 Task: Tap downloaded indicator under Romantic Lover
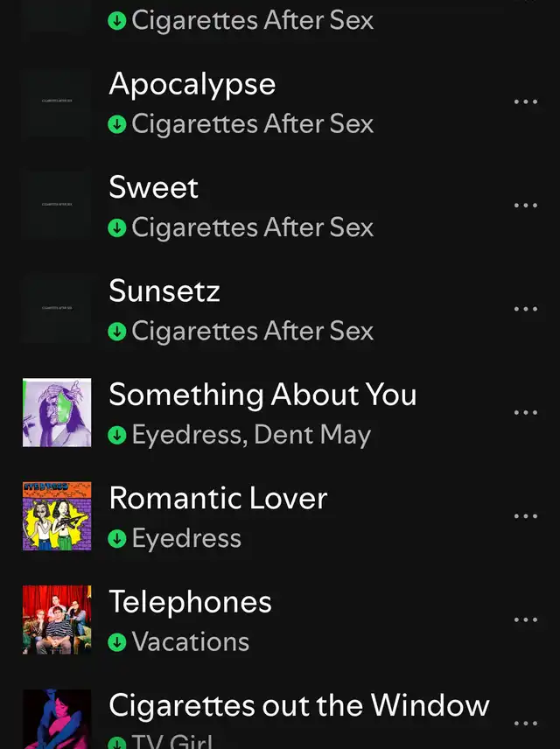(x=117, y=539)
